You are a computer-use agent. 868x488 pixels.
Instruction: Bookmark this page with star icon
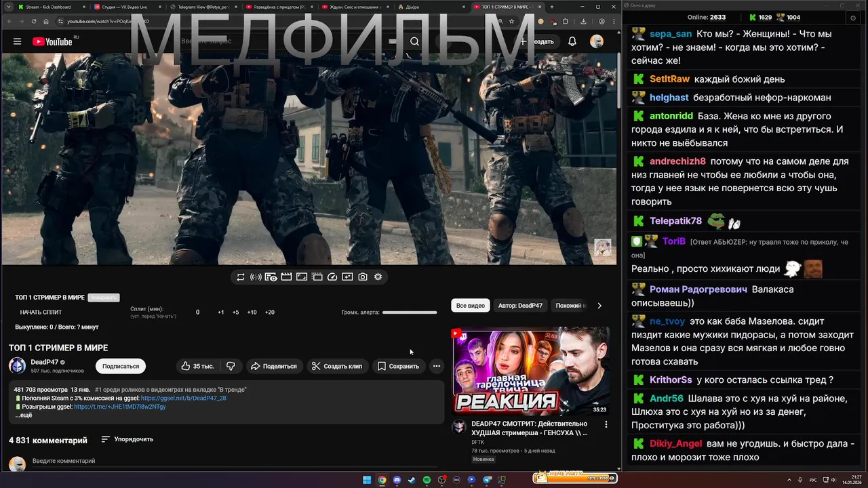click(x=512, y=22)
